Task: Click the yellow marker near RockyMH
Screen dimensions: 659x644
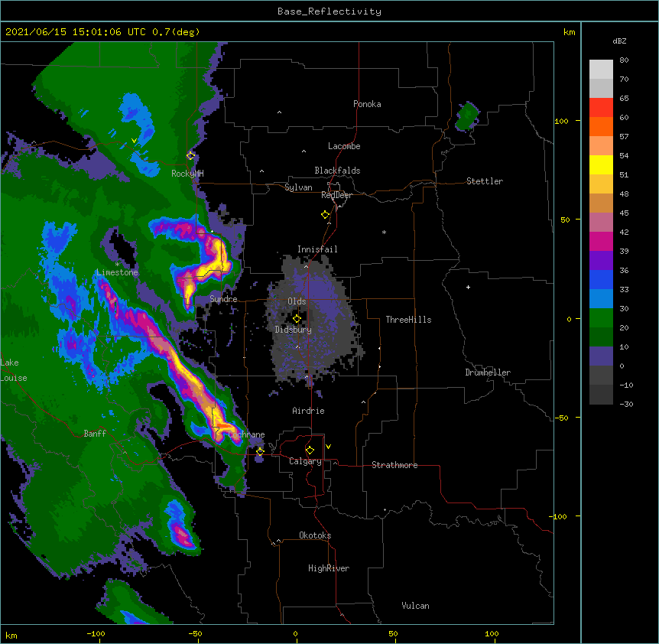Action: 190,156
